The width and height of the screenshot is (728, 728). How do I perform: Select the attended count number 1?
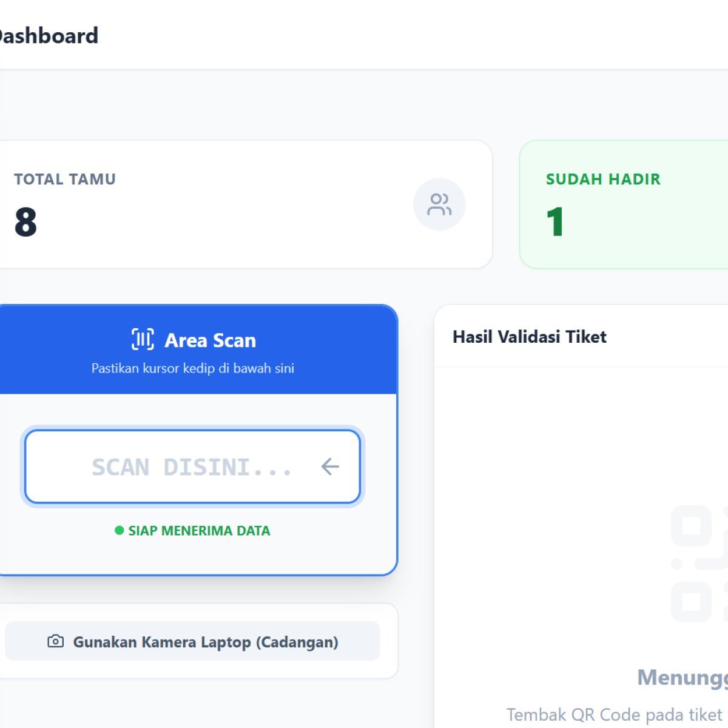555,222
